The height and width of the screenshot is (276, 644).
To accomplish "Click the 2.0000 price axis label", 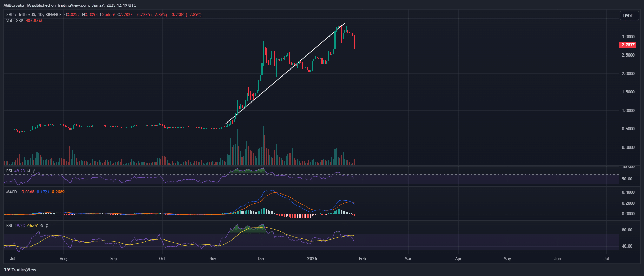I will click(x=628, y=74).
